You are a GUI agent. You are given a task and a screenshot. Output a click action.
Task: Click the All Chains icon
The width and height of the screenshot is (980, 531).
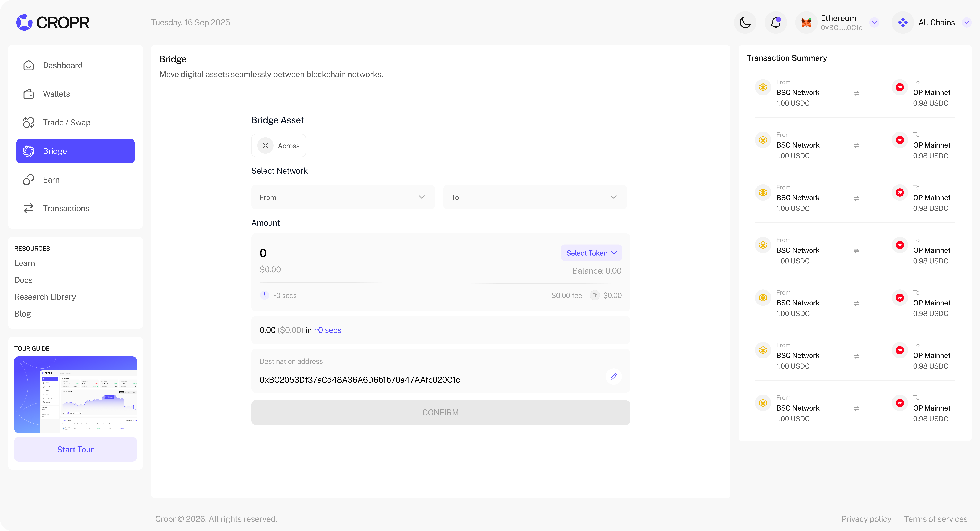click(x=903, y=22)
